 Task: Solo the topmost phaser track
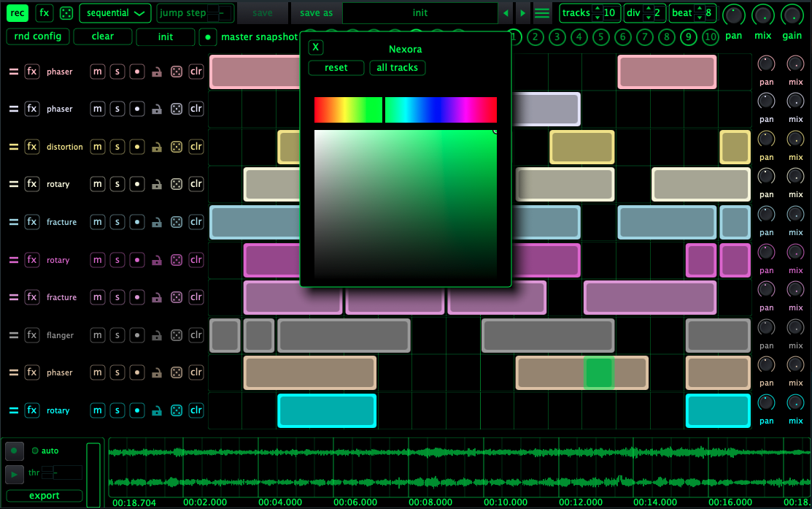pyautogui.click(x=117, y=71)
